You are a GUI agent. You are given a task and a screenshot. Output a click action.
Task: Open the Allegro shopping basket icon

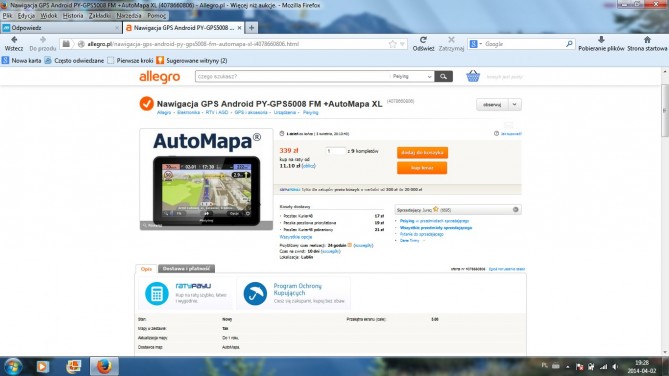473,76
